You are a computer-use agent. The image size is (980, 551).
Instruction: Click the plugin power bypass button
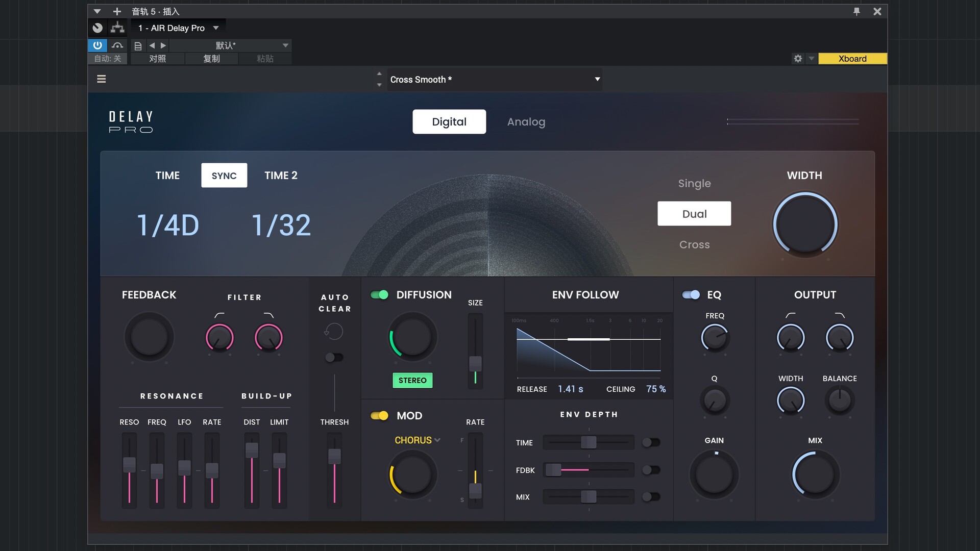[97, 45]
